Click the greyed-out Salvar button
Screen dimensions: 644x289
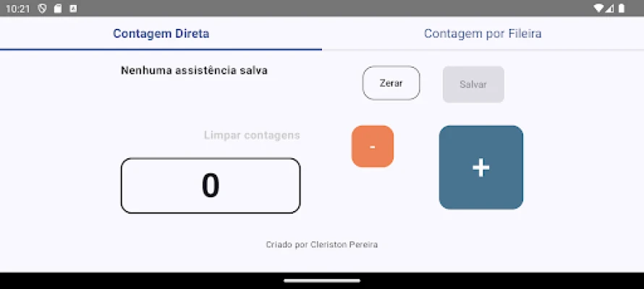473,85
